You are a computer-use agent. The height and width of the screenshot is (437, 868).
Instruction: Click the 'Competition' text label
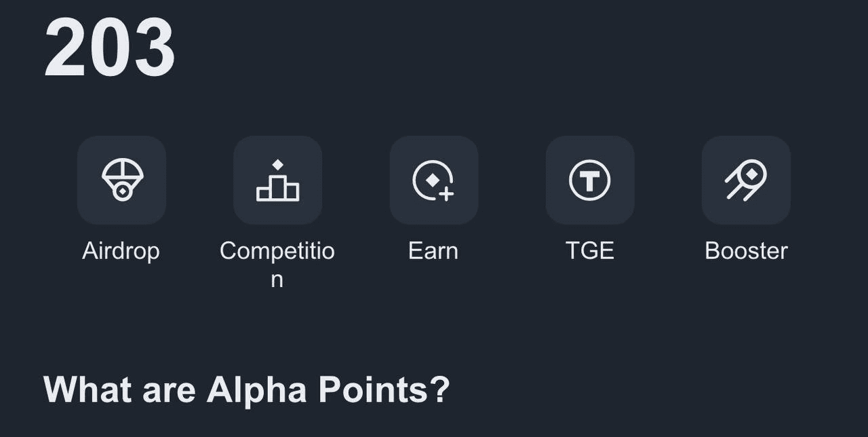coord(277,251)
